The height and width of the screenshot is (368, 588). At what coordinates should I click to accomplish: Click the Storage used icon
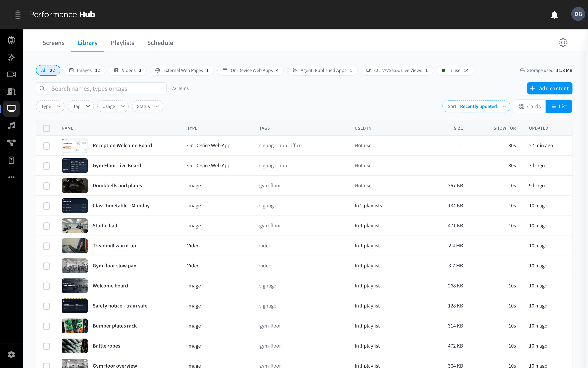pos(522,70)
